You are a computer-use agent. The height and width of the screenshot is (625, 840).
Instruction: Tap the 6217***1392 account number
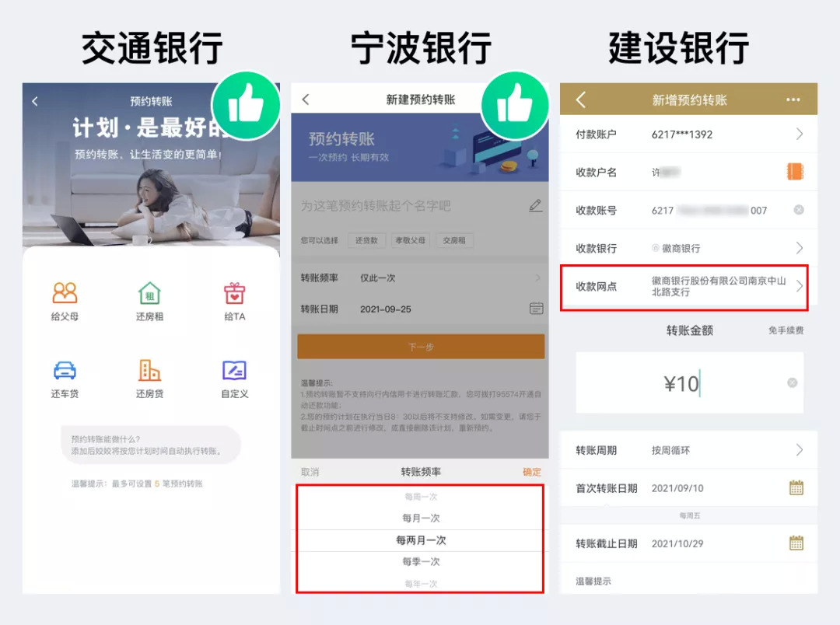[x=682, y=134]
